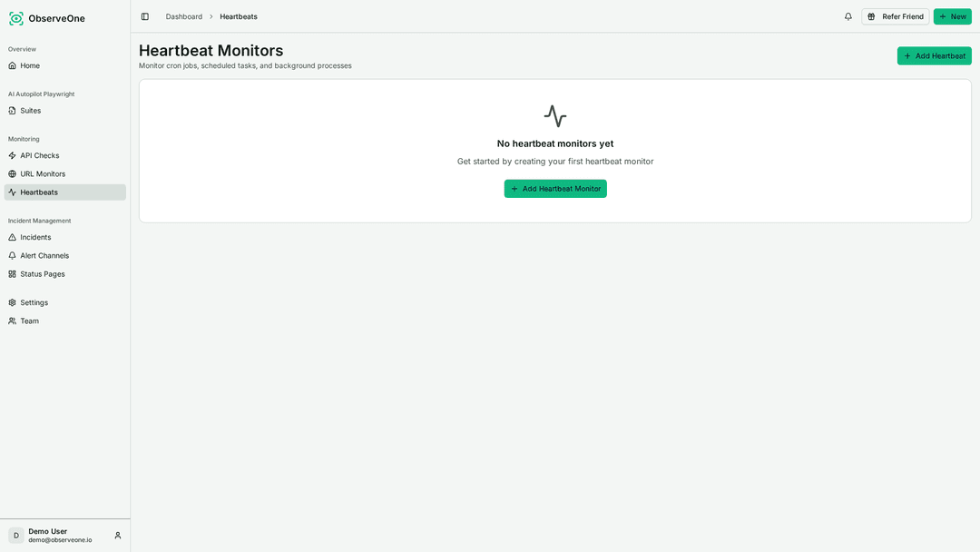Open Home in the sidebar
This screenshot has width=980, height=552.
[x=65, y=65]
